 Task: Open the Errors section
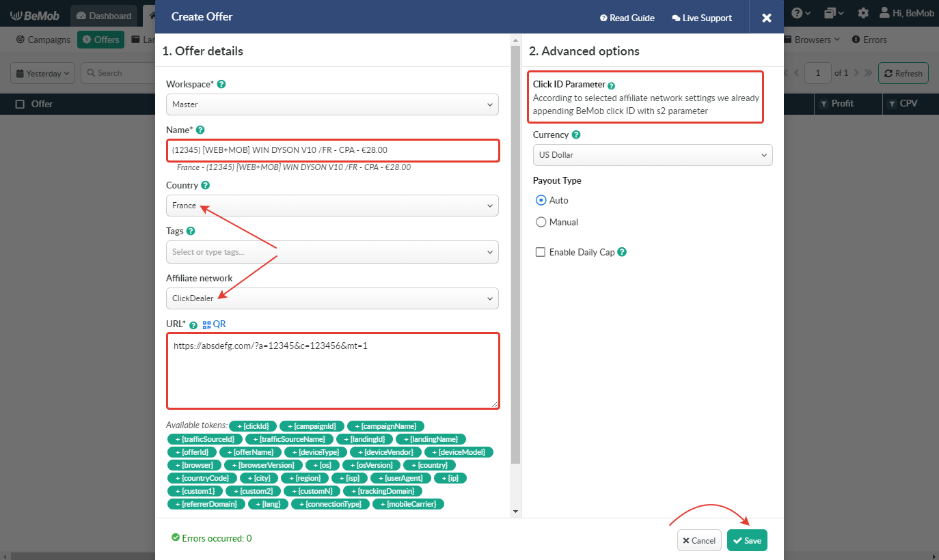point(869,40)
